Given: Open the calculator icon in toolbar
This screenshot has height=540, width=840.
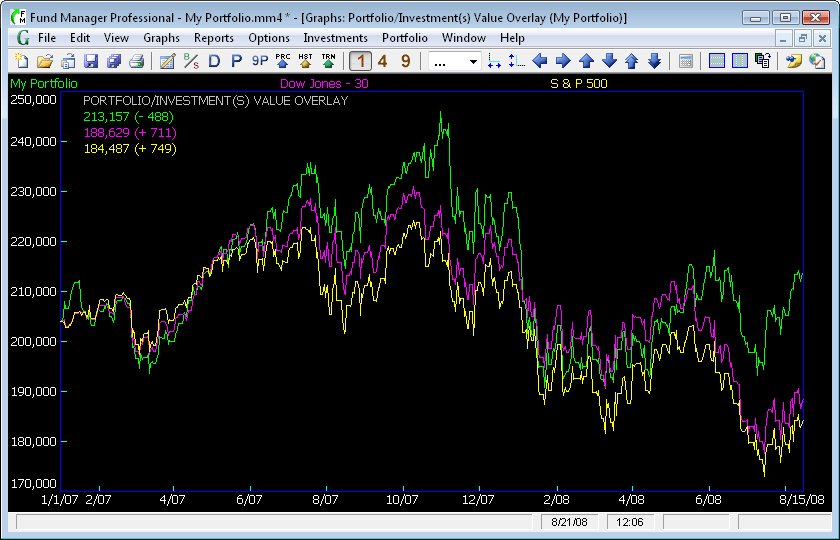Looking at the screenshot, I should 685,61.
